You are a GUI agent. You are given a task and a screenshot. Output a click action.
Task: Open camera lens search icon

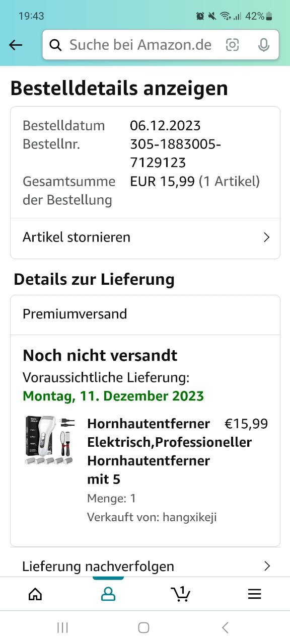point(232,45)
